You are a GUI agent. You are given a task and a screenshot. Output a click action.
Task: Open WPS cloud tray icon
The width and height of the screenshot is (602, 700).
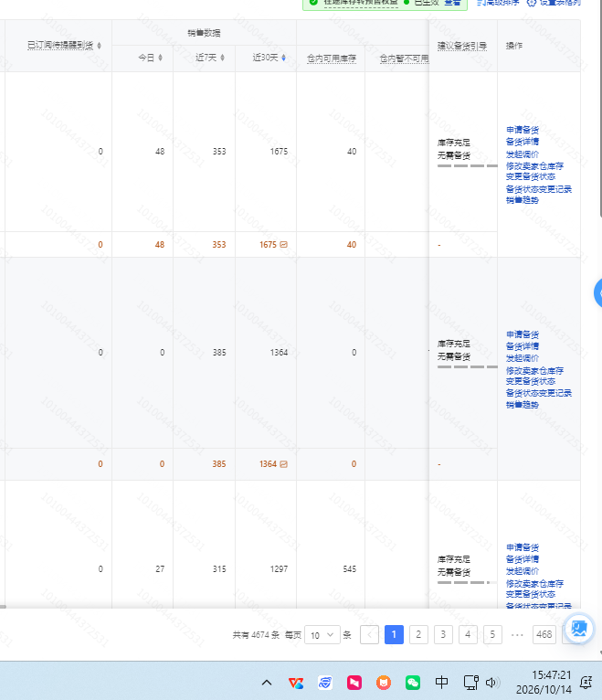[x=296, y=683]
